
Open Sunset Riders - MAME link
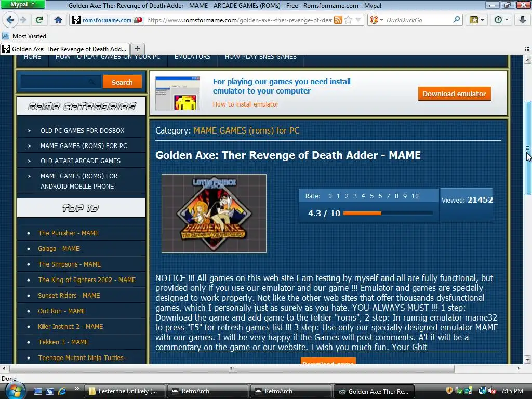(x=69, y=296)
